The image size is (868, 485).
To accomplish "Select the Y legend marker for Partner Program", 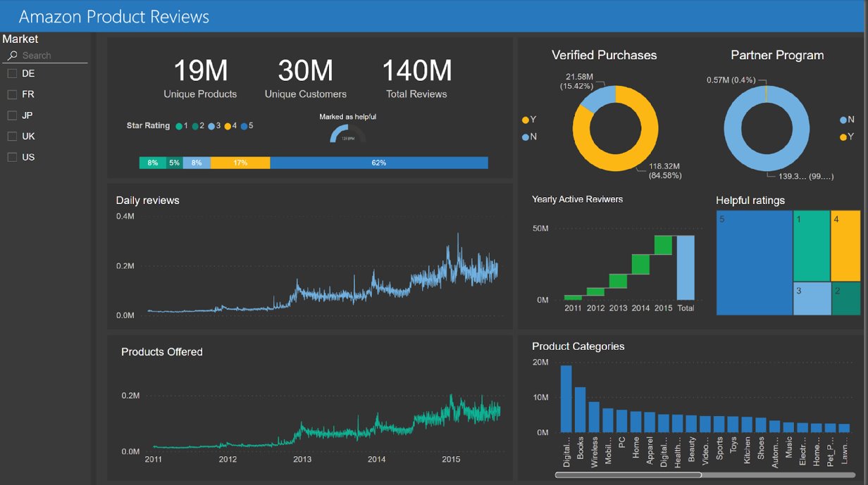I will pos(843,137).
